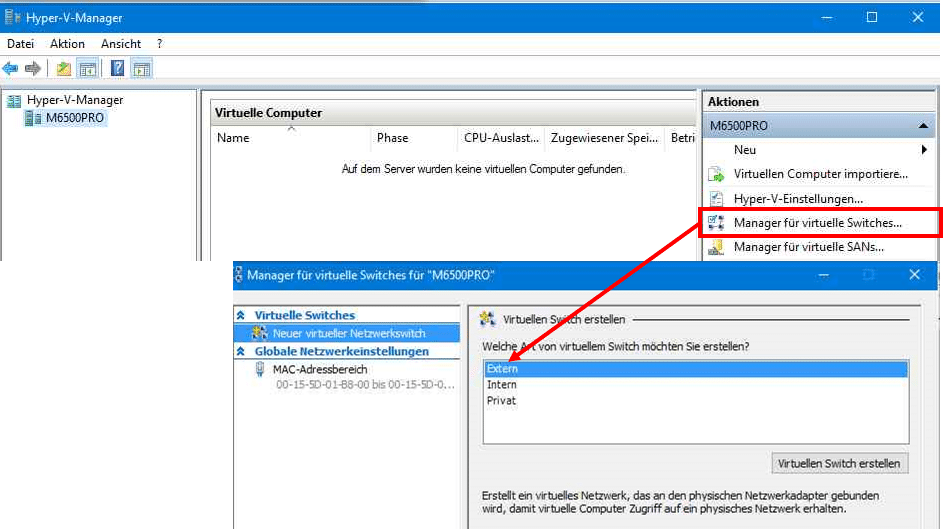Open Hyper-V-Einstellungen action
The height and width of the screenshot is (529, 943).
point(798,199)
